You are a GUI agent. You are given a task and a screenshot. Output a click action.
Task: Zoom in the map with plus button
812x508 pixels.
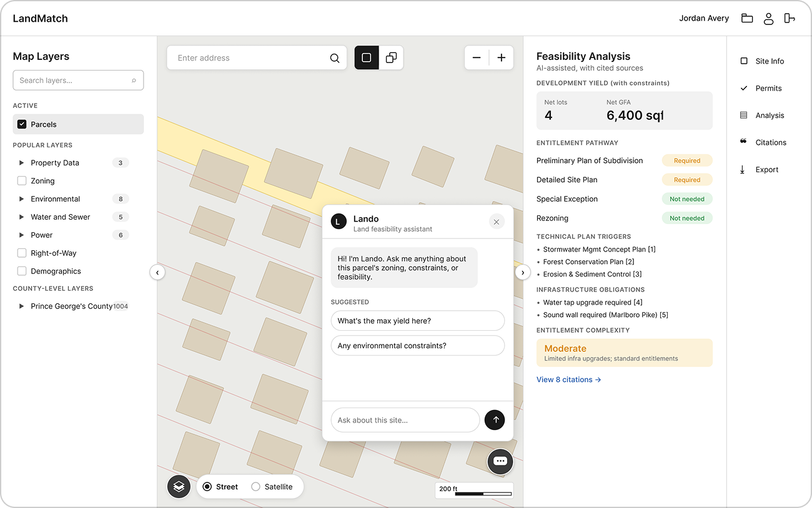click(x=501, y=57)
